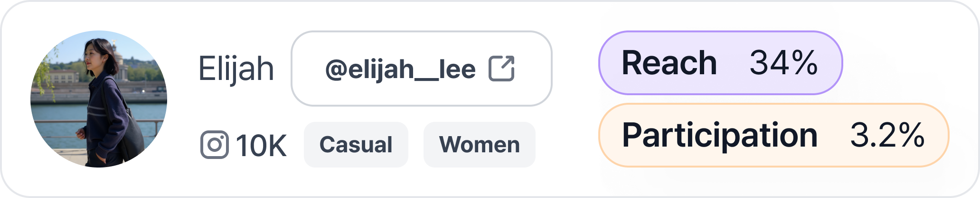Click the name Elijah

(x=236, y=69)
